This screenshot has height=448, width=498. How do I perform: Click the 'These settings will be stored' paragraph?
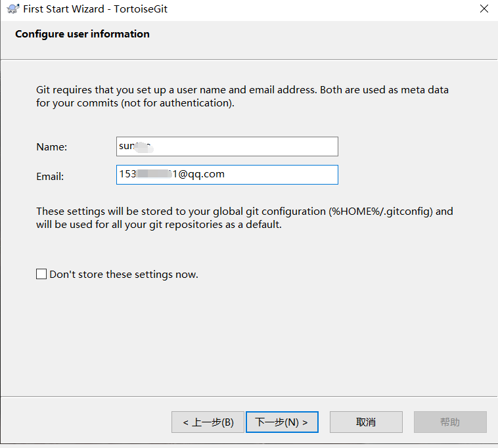tap(244, 218)
